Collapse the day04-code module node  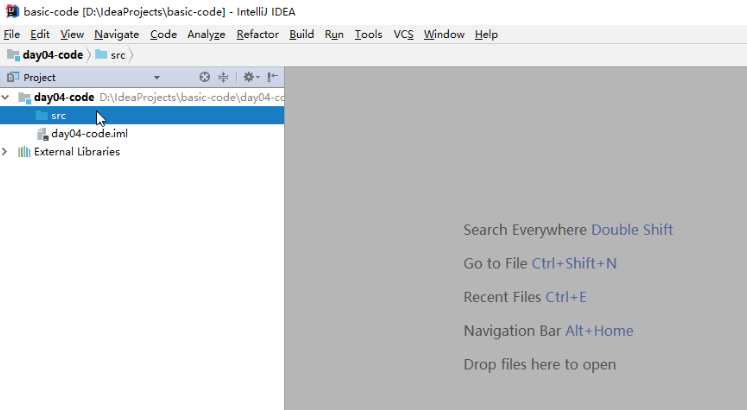pos(5,97)
